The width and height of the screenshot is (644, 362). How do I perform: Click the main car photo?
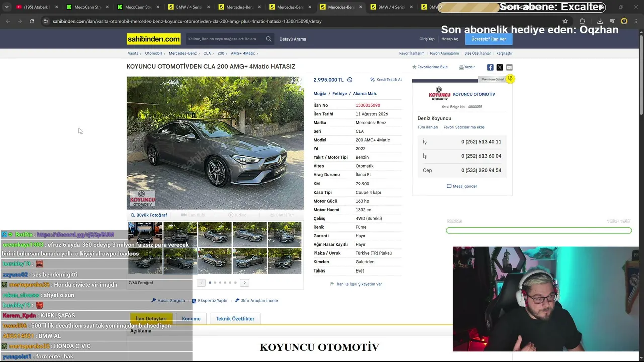[215, 143]
